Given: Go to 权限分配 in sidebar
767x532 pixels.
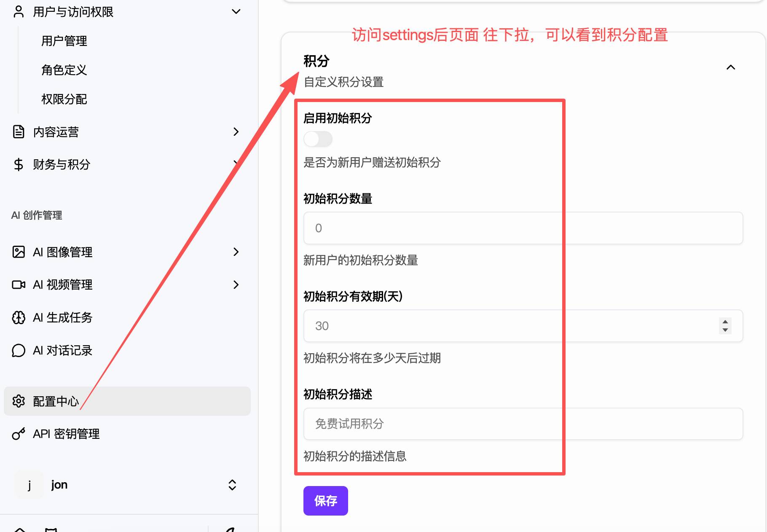Looking at the screenshot, I should (x=64, y=99).
